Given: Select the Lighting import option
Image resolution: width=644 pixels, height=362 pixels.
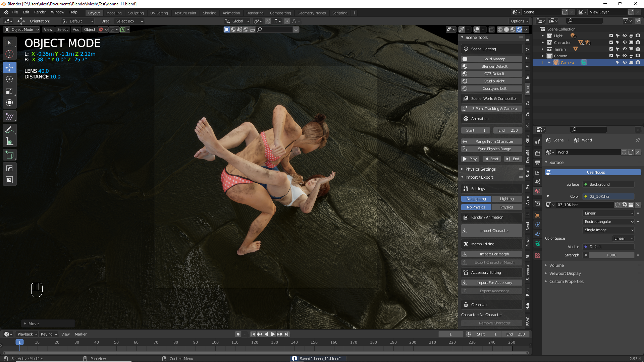Looking at the screenshot, I should click(507, 199).
